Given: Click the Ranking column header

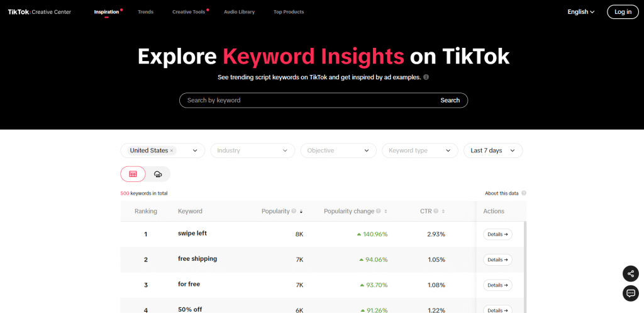Looking at the screenshot, I should coord(146,212).
